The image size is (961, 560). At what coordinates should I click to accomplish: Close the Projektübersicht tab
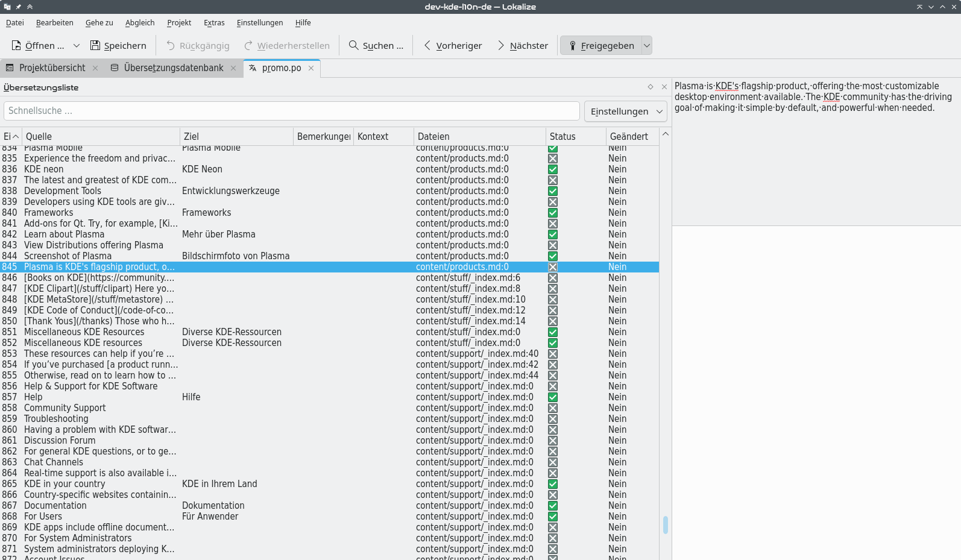(x=95, y=68)
